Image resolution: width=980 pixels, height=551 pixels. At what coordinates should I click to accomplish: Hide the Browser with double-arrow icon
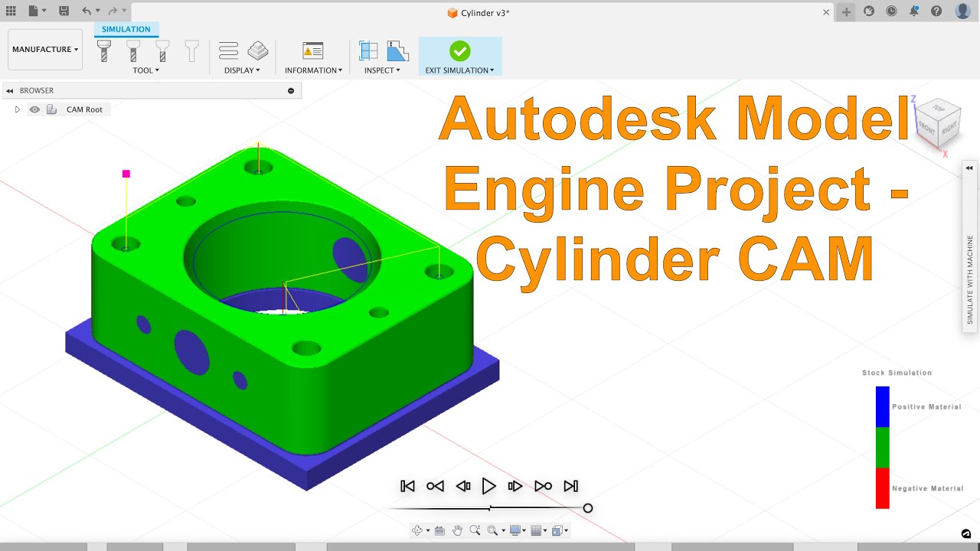(x=10, y=90)
